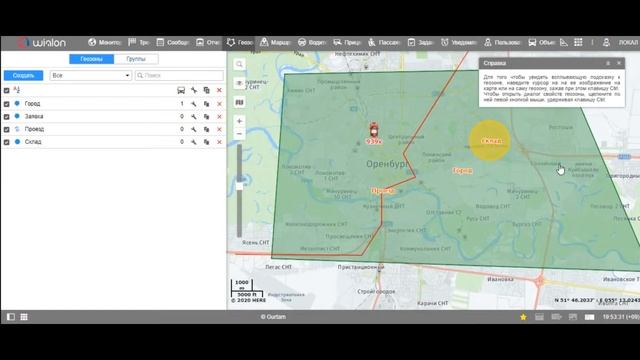Open the Reports tab
This screenshot has width=640, height=360.
[207, 42]
